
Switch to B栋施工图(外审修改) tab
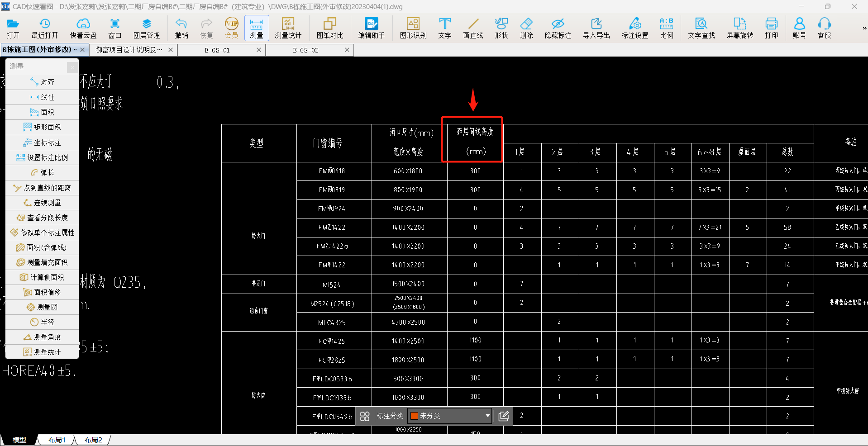pyautogui.click(x=39, y=50)
